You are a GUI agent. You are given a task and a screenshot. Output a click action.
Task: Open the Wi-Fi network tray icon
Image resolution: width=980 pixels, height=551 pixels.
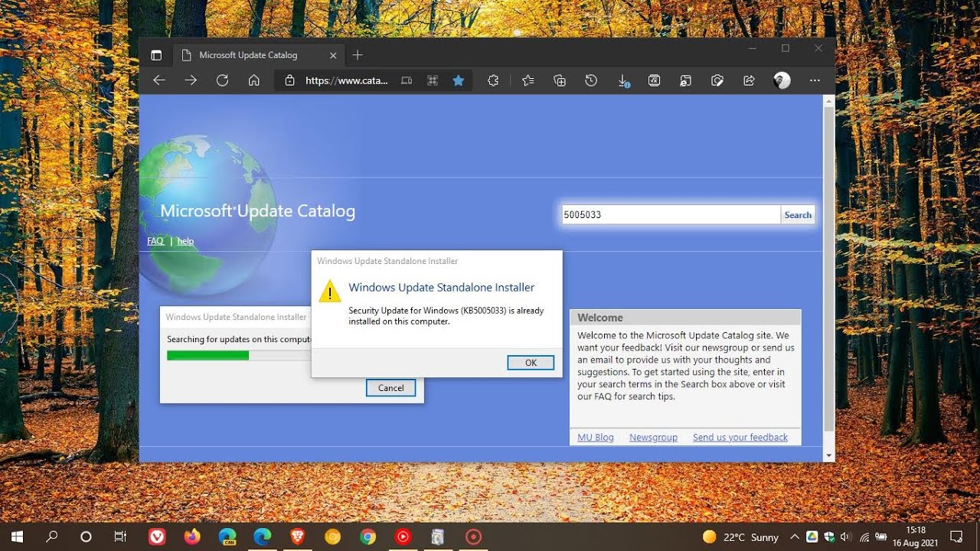click(x=864, y=537)
